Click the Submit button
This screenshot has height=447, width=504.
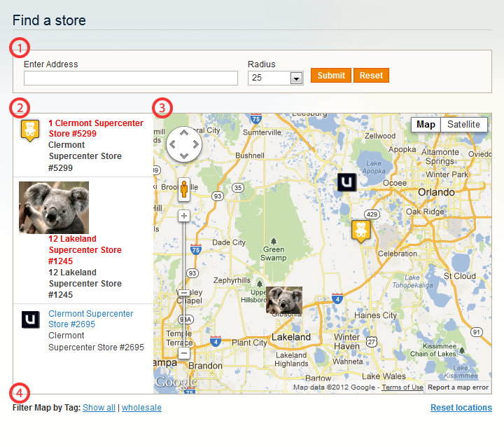pos(330,75)
